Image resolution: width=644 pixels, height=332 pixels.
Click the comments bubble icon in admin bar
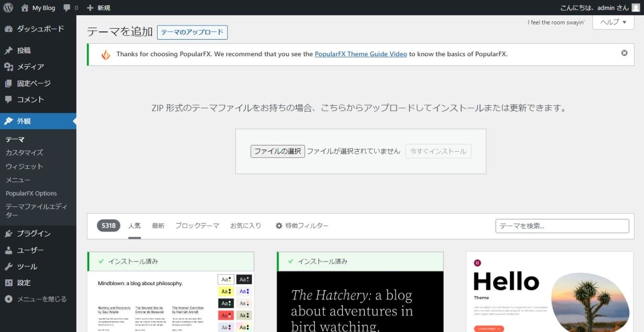67,8
